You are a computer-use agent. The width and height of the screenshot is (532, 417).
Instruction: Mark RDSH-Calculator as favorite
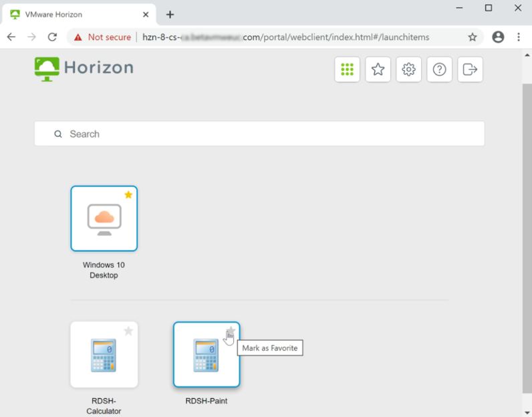[128, 331]
